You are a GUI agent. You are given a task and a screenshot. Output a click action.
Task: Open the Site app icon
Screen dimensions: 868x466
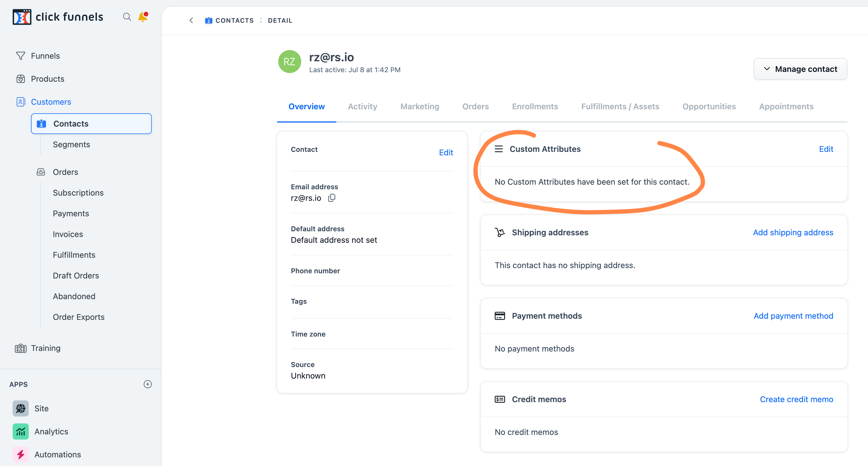click(x=21, y=409)
